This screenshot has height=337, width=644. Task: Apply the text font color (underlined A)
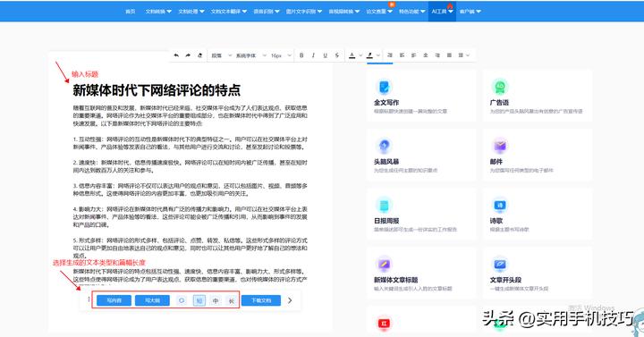point(352,55)
